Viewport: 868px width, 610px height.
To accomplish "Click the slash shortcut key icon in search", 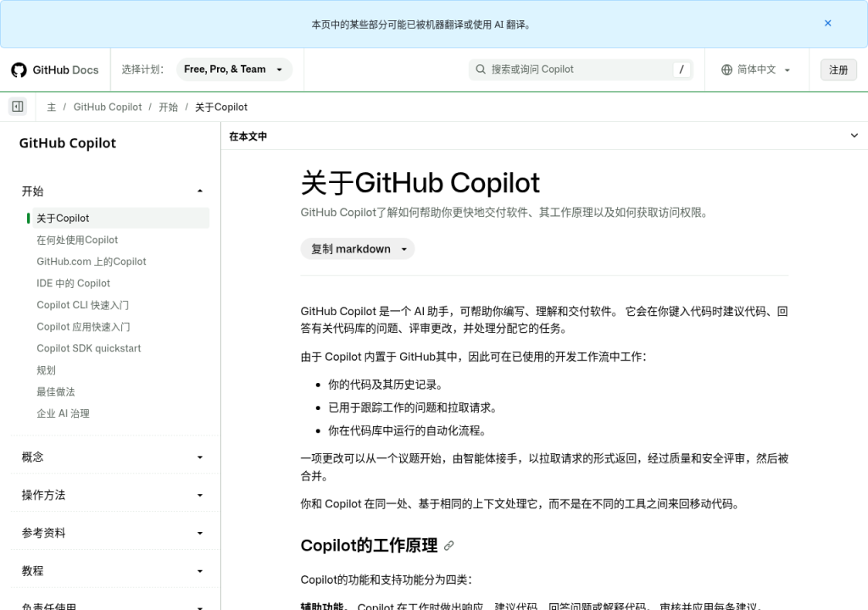I will pyautogui.click(x=682, y=69).
